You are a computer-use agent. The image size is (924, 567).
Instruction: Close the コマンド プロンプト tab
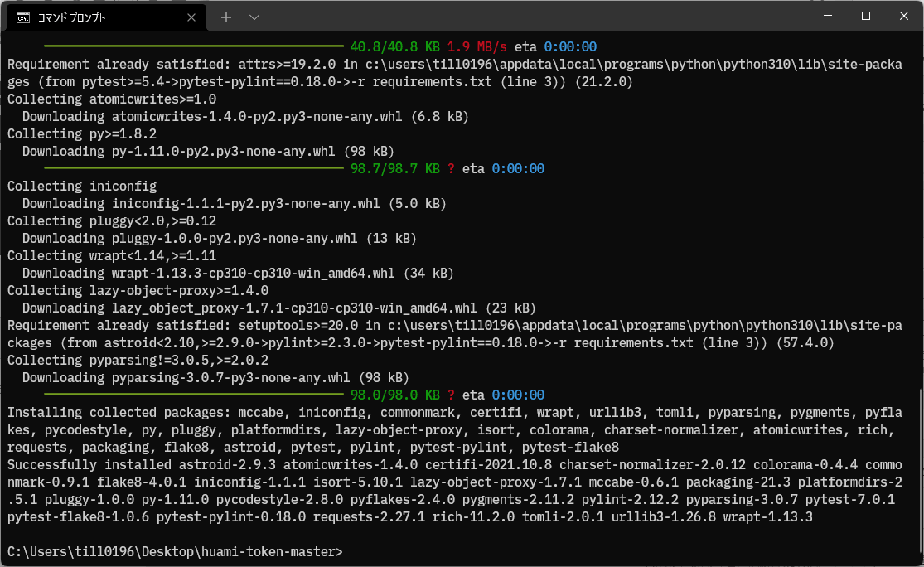[x=192, y=17]
